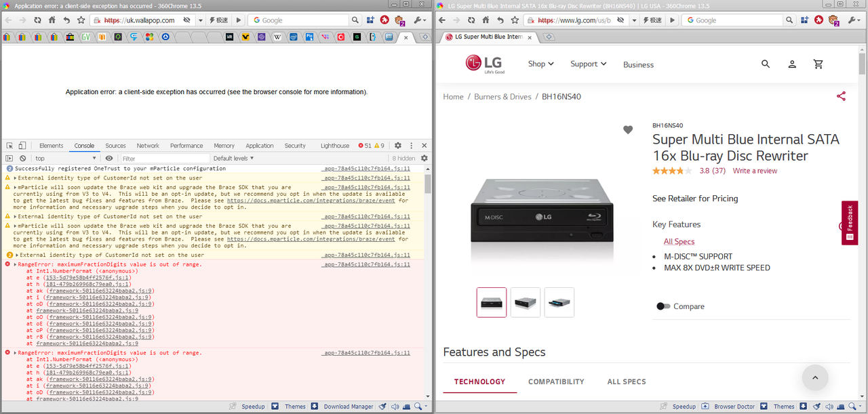Click the share icon on LG page
The width and height of the screenshot is (868, 414).
point(841,96)
